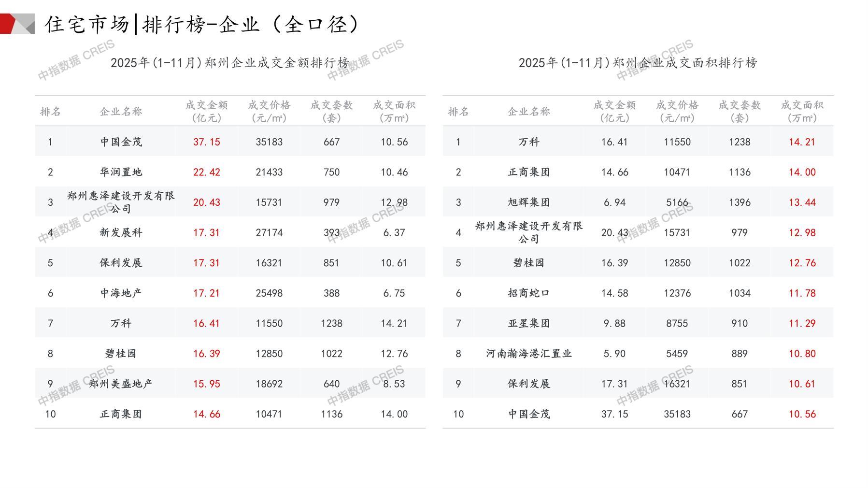Click 亚星集团 company name
868x488 pixels.
click(528, 323)
